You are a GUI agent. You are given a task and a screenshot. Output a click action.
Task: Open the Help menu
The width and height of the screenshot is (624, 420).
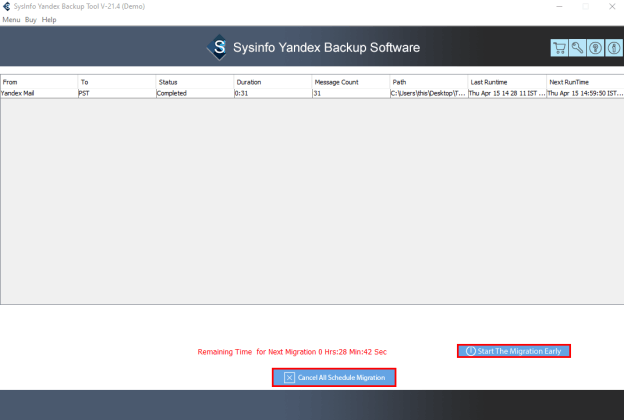(x=49, y=20)
